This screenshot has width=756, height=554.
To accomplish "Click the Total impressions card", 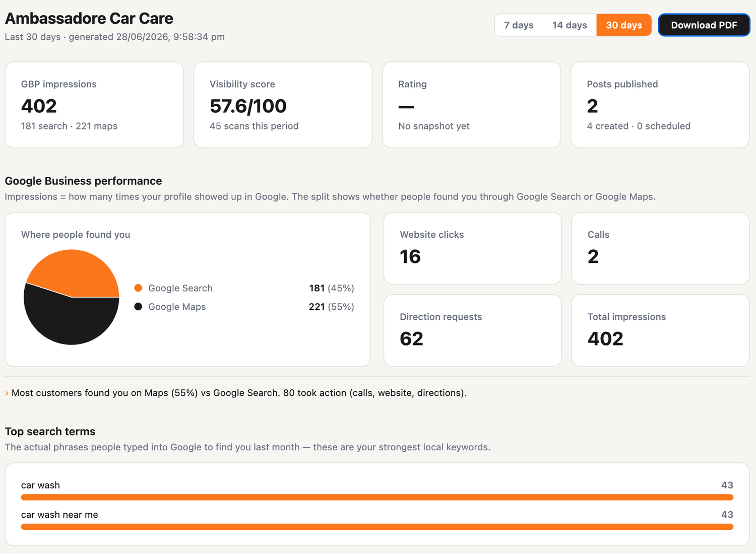I will [660, 330].
